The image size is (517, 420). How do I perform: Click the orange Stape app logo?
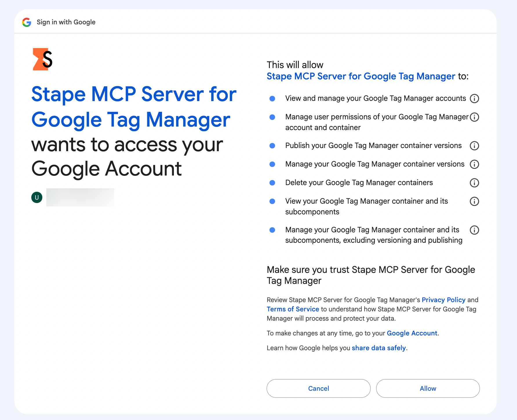[43, 59]
